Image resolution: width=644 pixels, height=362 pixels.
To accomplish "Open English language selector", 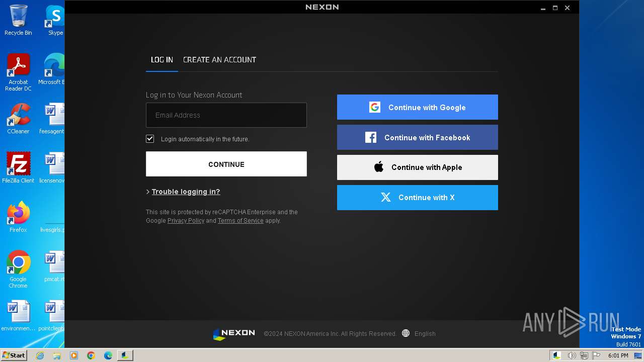I will [425, 334].
